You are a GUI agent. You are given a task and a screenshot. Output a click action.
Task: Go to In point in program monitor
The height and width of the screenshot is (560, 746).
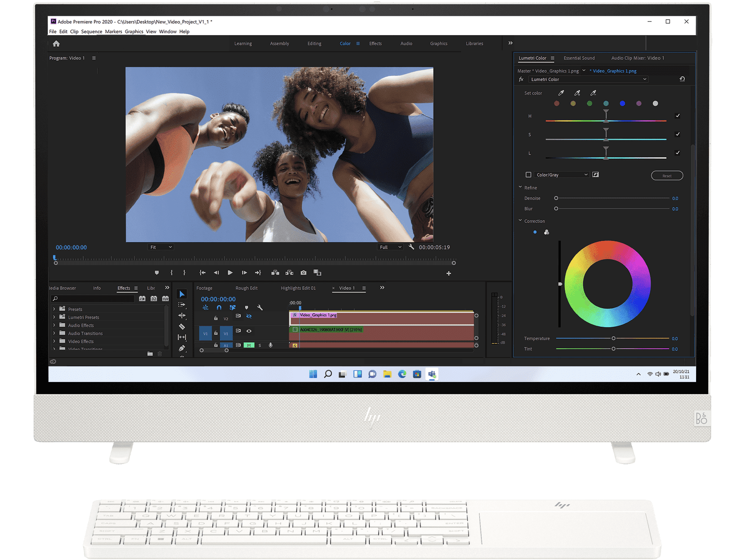coord(202,273)
